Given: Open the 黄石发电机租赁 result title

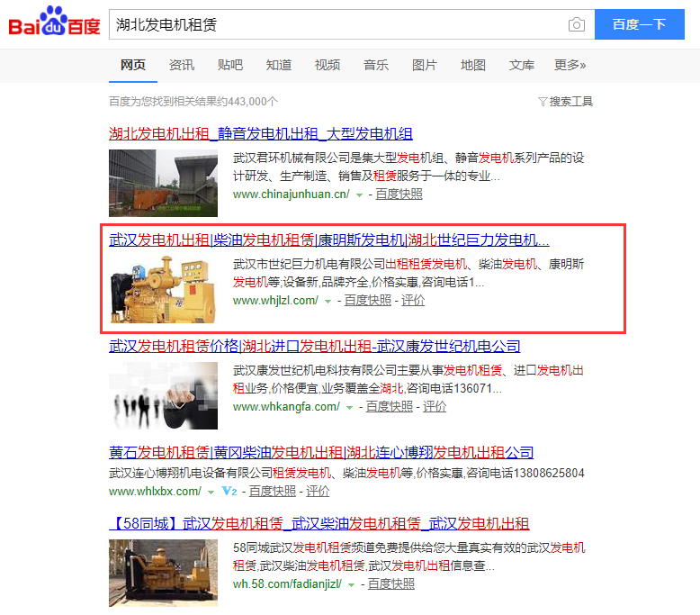Looking at the screenshot, I should 321,453.
